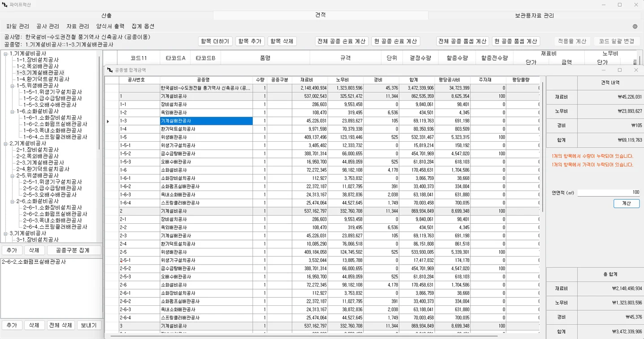Open the 공사 관리 menu
644x339 pixels.
pyautogui.click(x=48, y=26)
